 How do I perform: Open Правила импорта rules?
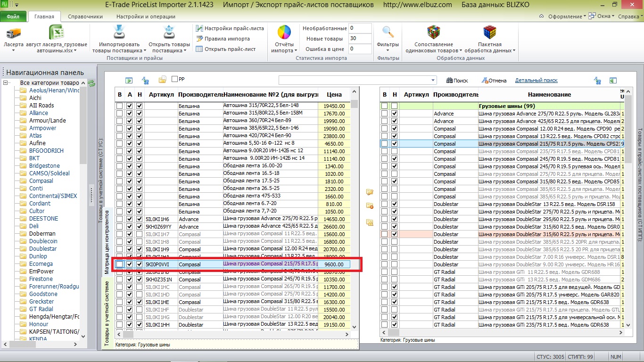pos(223,39)
